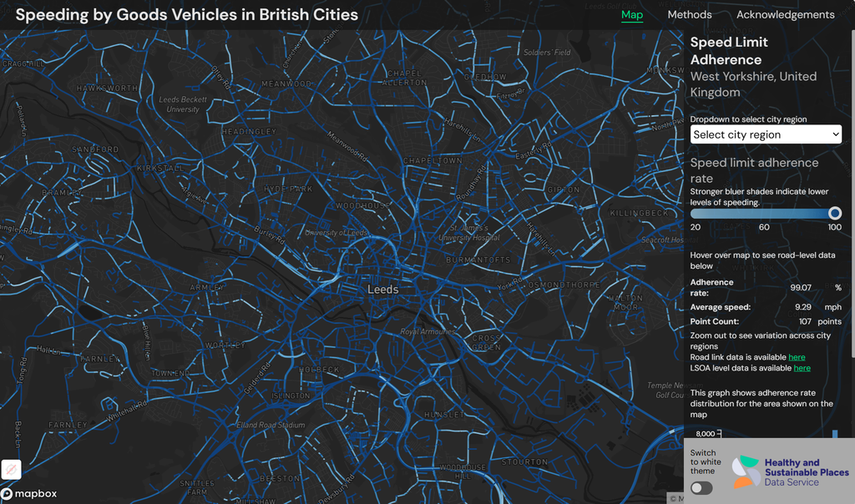Click the Speed Limit Adherence panel heading
This screenshot has width=855, height=504.
[729, 51]
